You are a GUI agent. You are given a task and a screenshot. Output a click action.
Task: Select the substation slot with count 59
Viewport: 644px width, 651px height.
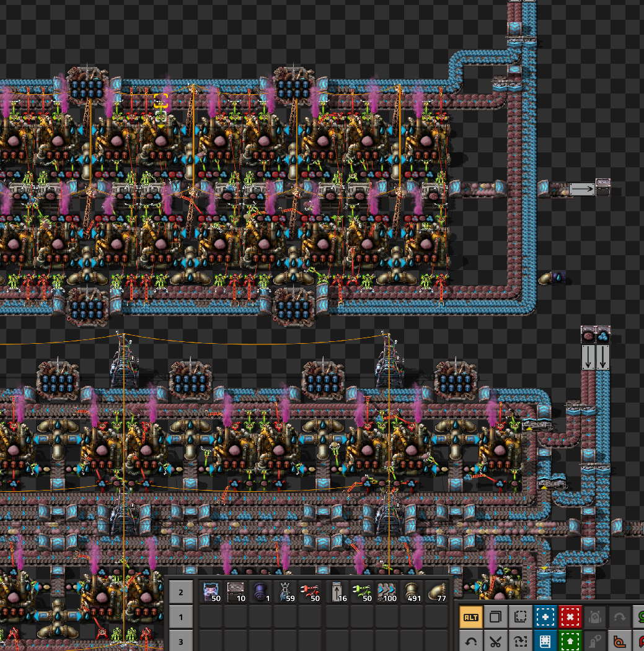(x=286, y=592)
